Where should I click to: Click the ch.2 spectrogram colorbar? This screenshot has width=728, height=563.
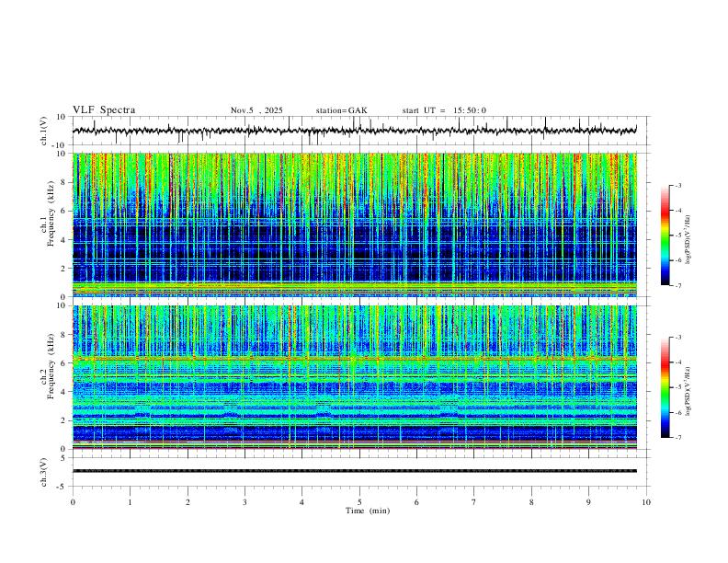[x=665, y=387]
